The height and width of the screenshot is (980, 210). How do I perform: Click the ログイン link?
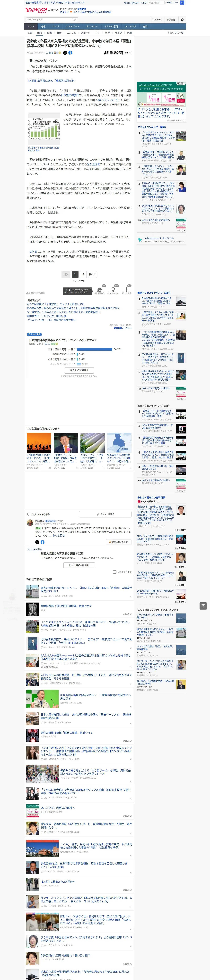point(64,12)
